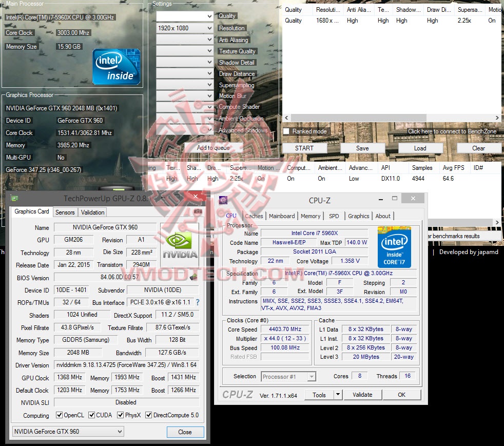Click the Samples column header in results
Viewport: 504px width, 446px height.
tap(422, 168)
